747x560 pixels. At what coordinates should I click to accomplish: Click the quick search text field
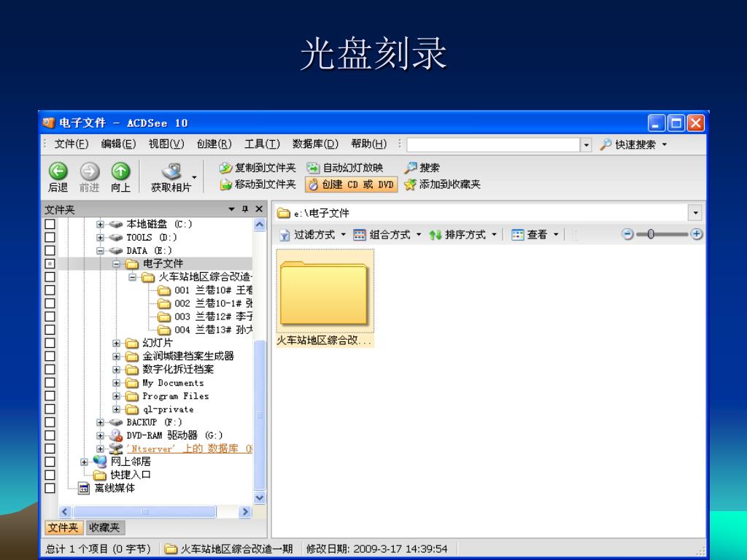point(493,144)
